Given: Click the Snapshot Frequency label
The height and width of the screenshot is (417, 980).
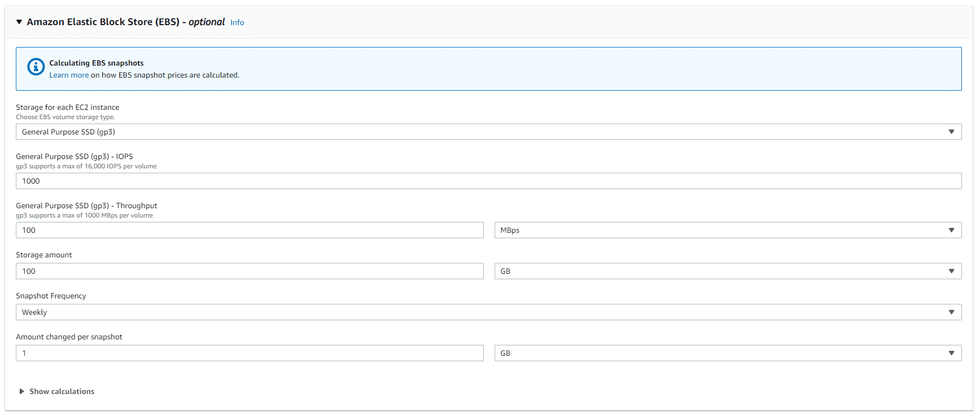Looking at the screenshot, I should click(51, 296).
